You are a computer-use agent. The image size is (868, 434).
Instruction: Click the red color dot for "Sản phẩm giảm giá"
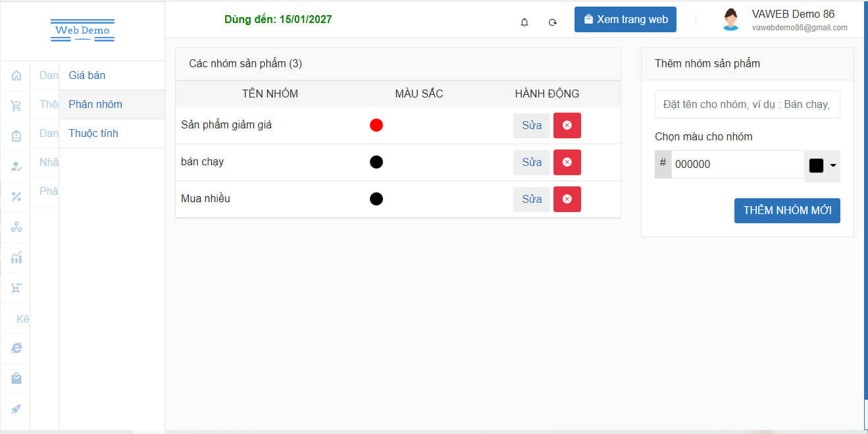376,125
